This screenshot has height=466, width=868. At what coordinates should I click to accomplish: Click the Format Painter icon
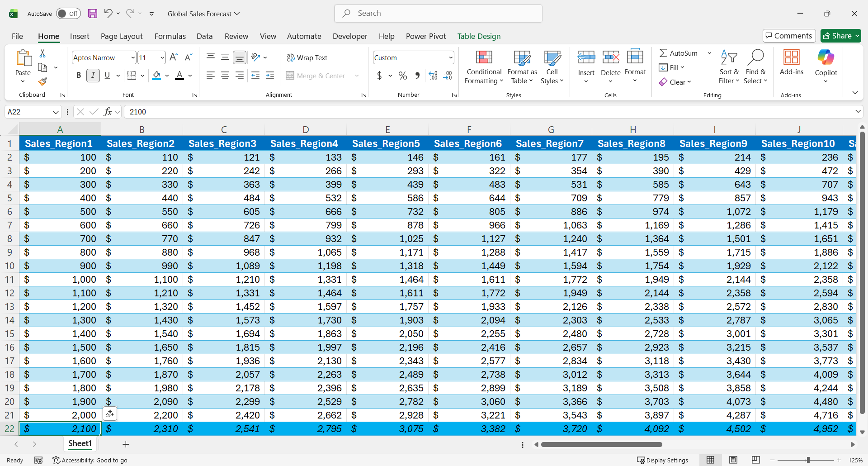42,81
